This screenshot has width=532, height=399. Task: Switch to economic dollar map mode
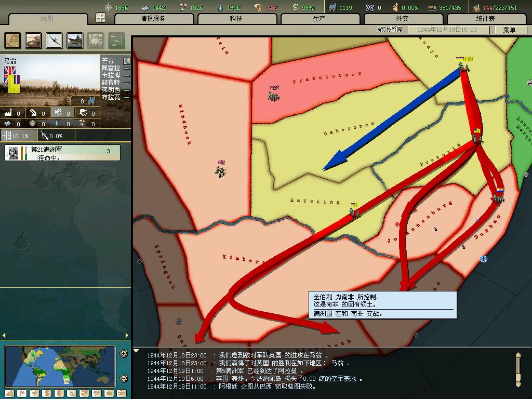pyautogui.click(x=47, y=393)
